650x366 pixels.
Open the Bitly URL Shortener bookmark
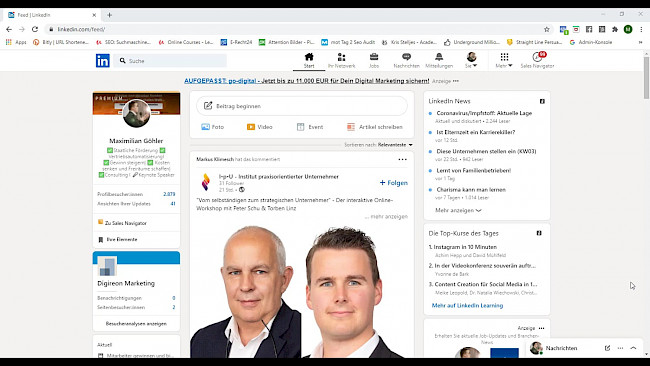[x=61, y=42]
